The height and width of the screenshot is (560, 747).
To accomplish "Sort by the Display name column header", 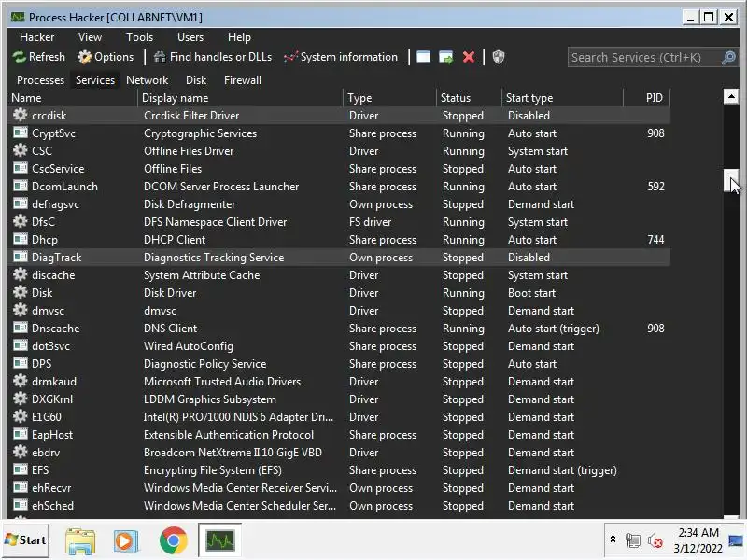I will 241,98.
